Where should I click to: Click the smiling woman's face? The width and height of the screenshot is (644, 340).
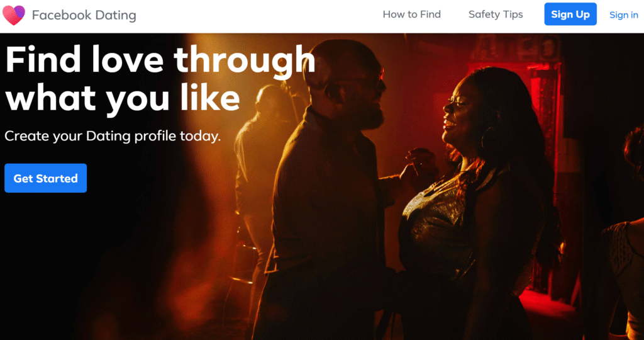pyautogui.click(x=462, y=111)
